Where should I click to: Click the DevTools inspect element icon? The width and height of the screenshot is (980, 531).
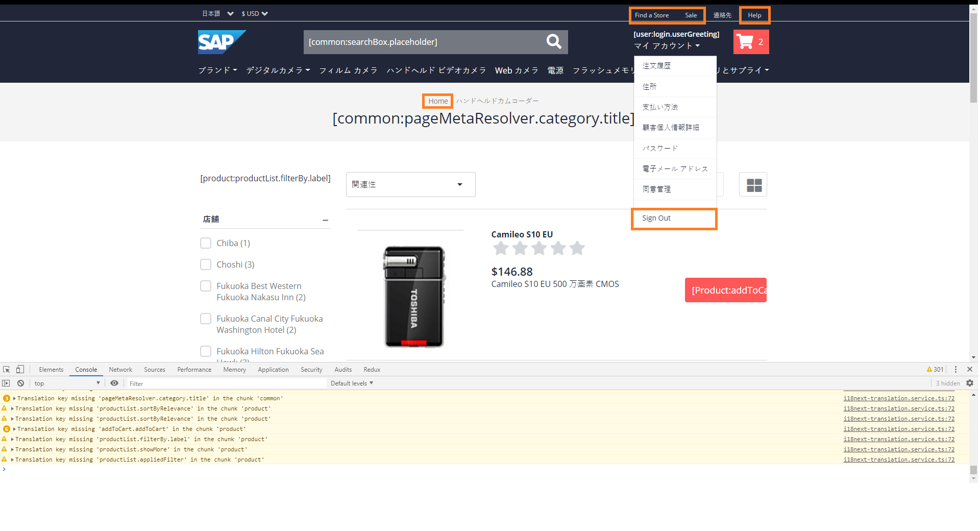tap(6, 369)
